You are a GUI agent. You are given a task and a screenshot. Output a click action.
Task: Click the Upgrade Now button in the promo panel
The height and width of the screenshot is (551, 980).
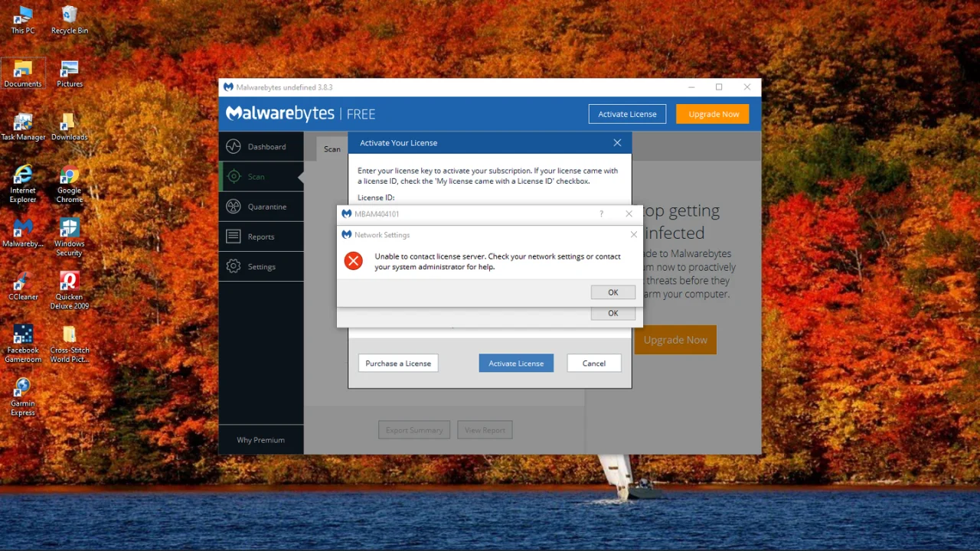click(675, 340)
